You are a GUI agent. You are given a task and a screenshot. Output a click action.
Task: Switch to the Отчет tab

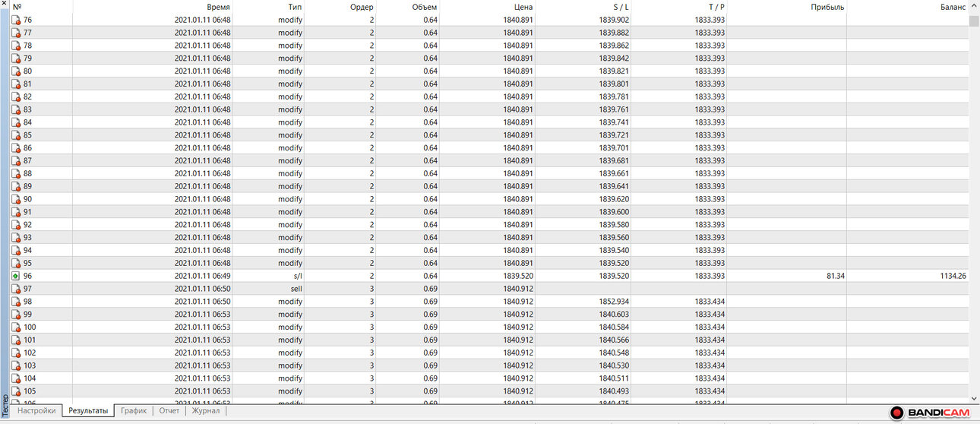pyautogui.click(x=169, y=410)
